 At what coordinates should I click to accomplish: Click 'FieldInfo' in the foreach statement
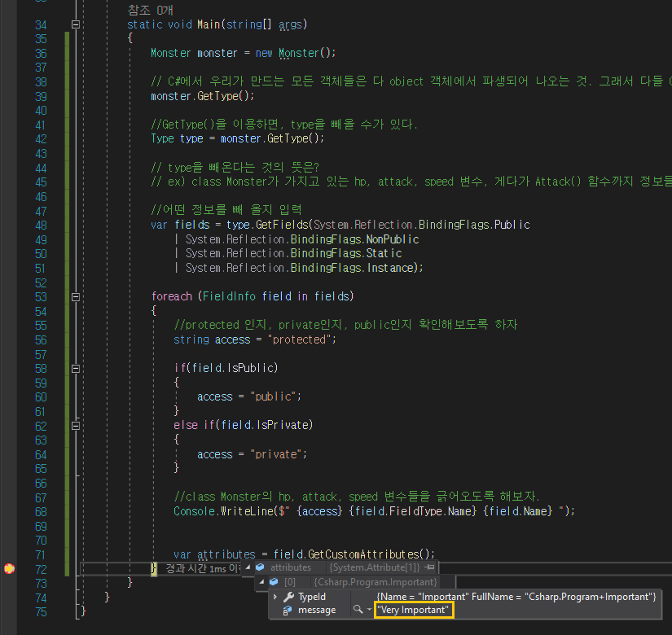229,296
